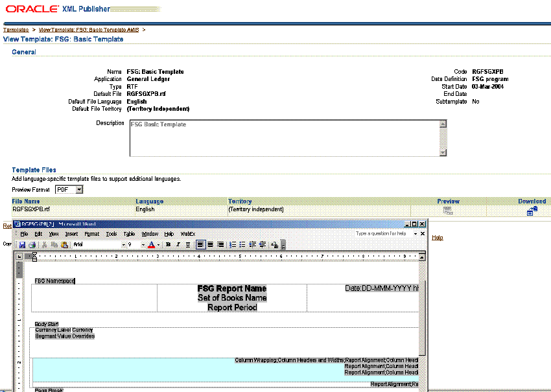
Task: Click the Type a question for help box
Action: coord(381,234)
